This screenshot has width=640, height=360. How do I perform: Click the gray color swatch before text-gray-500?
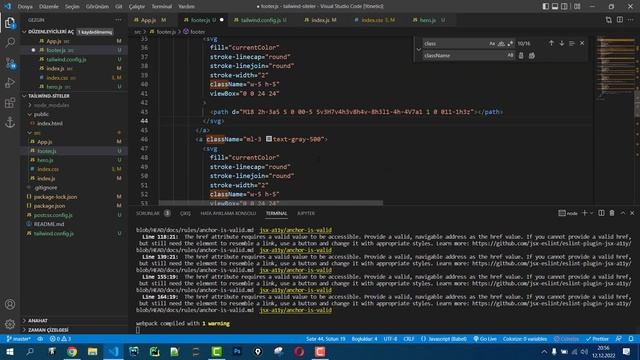pos(269,139)
